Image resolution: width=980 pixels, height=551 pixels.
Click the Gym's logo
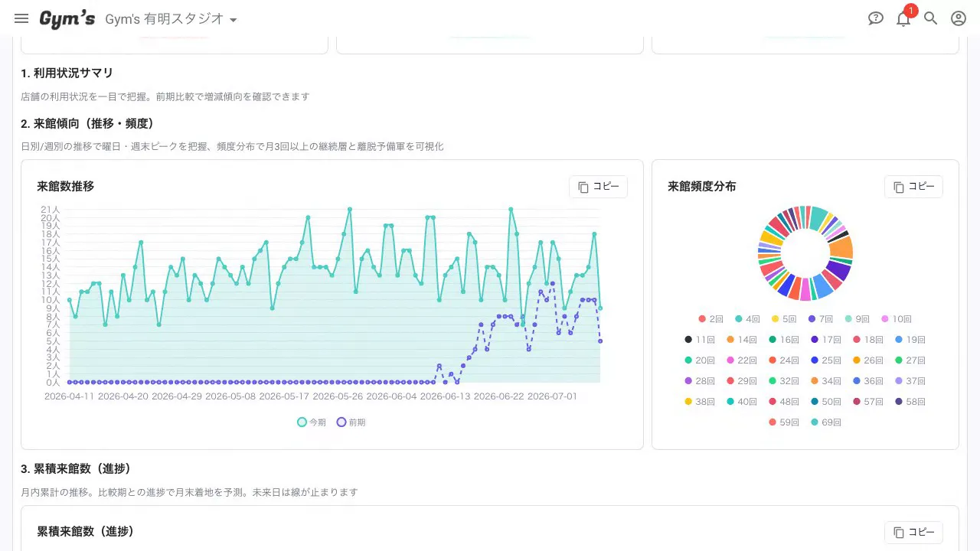(67, 19)
